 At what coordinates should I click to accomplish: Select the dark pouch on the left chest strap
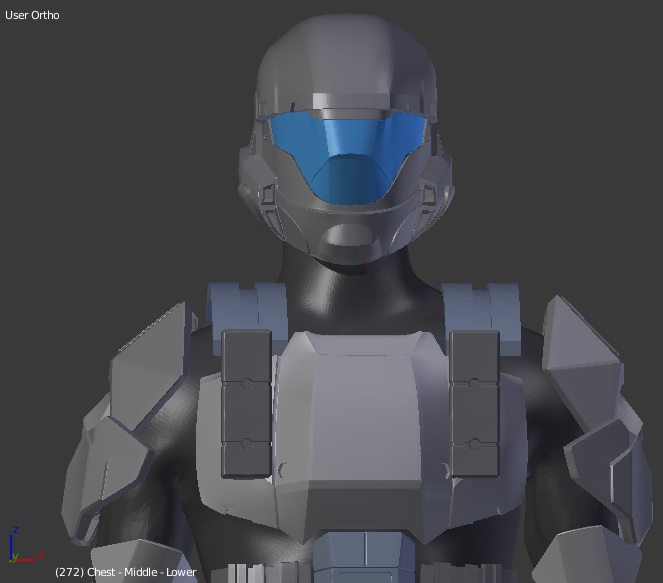point(247,404)
